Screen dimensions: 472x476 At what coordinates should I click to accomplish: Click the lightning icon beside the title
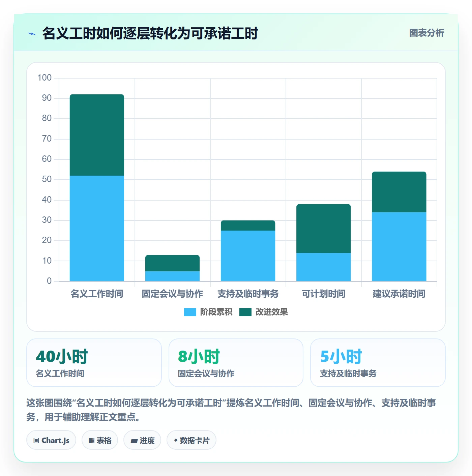coord(32,34)
